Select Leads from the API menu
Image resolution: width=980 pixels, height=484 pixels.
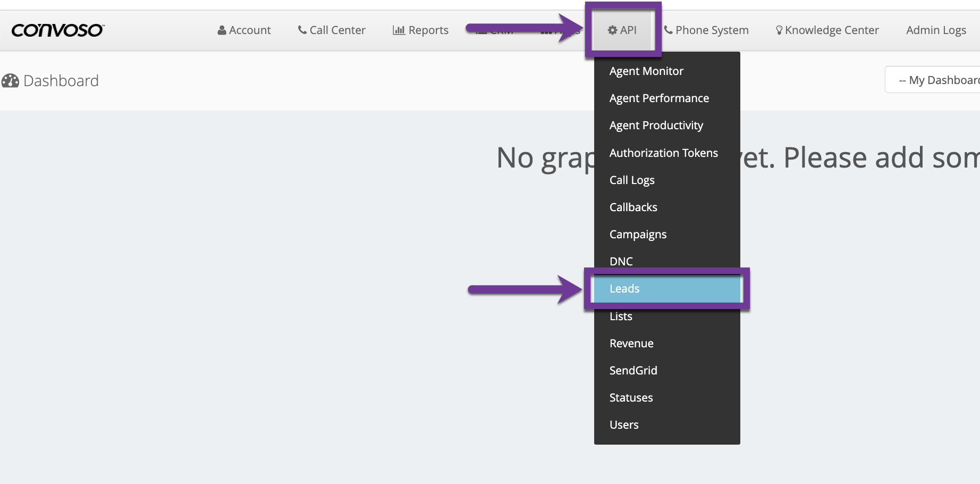[624, 289]
